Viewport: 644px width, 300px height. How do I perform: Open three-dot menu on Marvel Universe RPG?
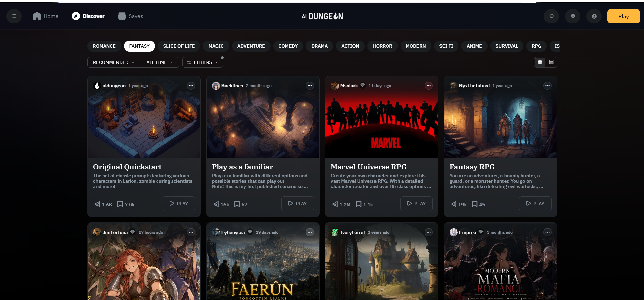[x=429, y=86]
